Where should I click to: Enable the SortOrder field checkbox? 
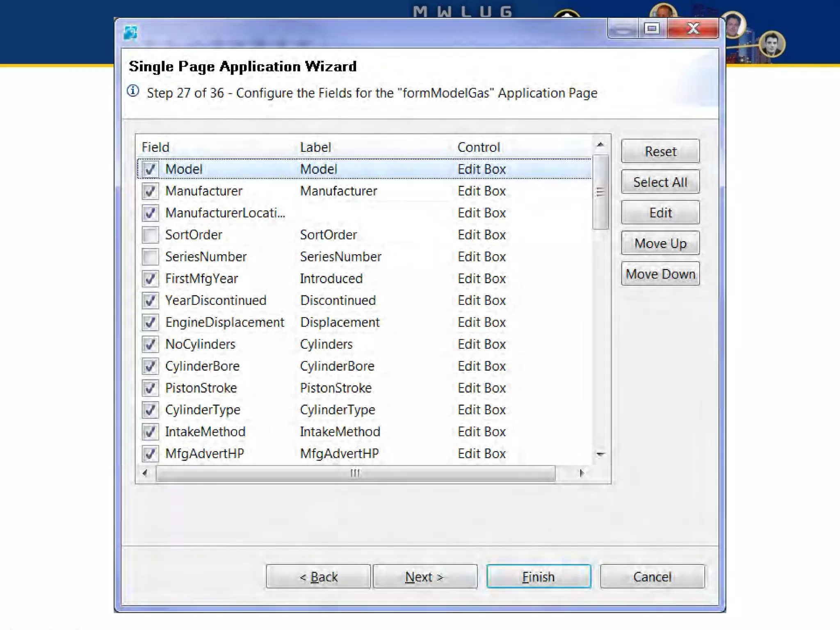pos(150,235)
